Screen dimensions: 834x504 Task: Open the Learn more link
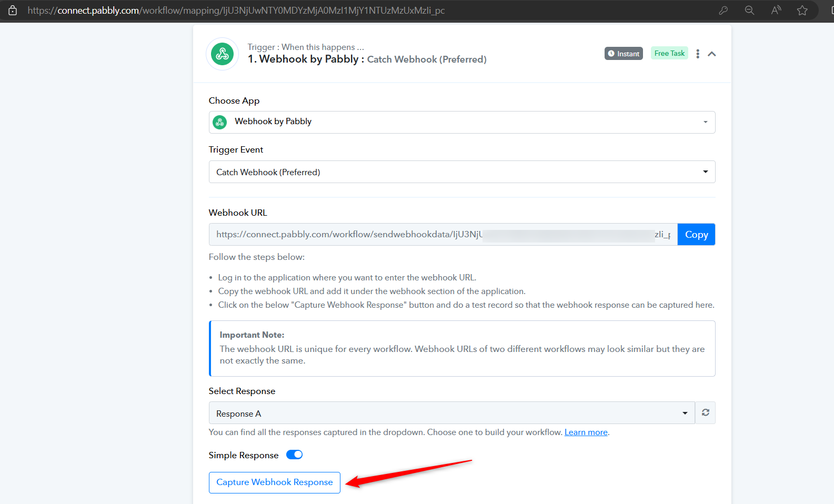586,432
